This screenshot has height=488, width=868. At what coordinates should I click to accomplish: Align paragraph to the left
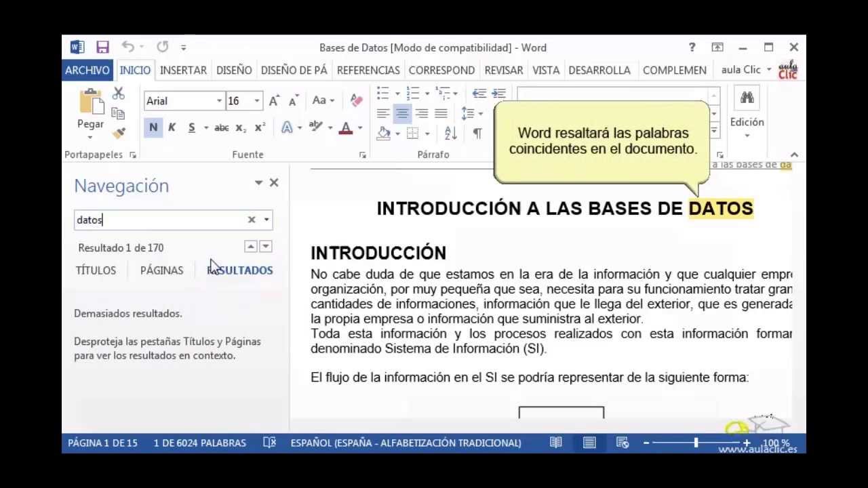(x=383, y=113)
